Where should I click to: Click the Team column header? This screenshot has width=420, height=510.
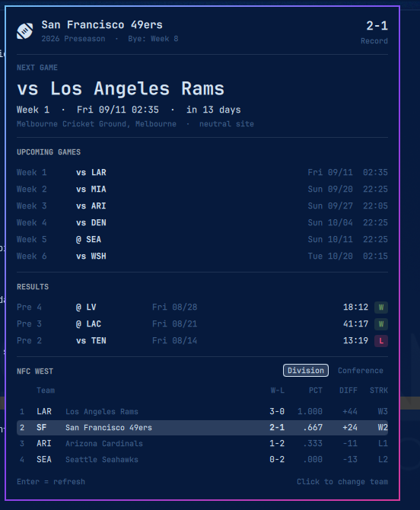point(46,390)
